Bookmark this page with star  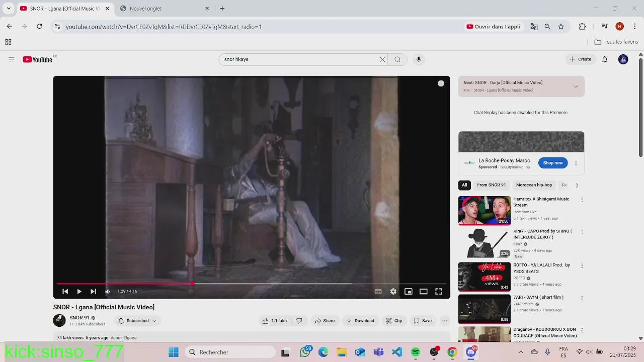coord(561,27)
